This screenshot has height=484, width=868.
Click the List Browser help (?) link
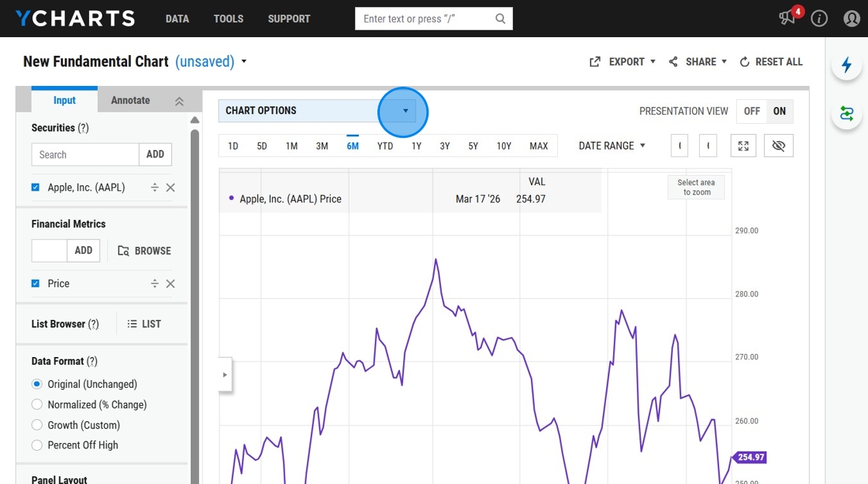coord(94,324)
